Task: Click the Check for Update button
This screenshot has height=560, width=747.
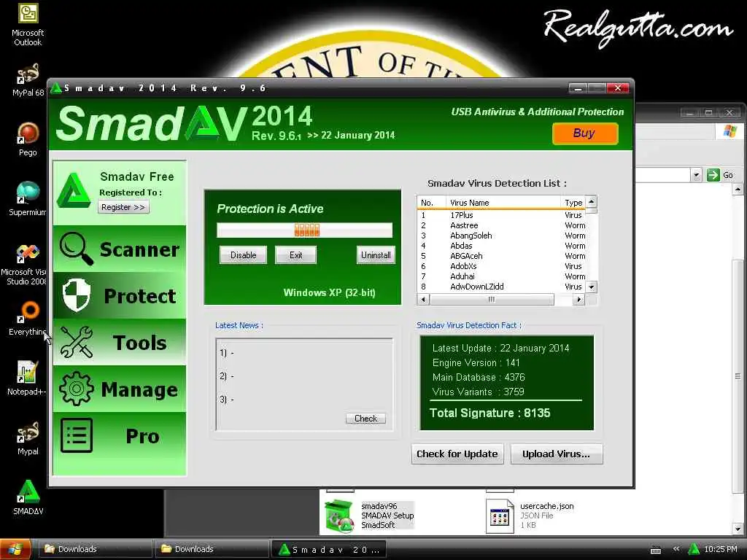Action: tap(457, 454)
